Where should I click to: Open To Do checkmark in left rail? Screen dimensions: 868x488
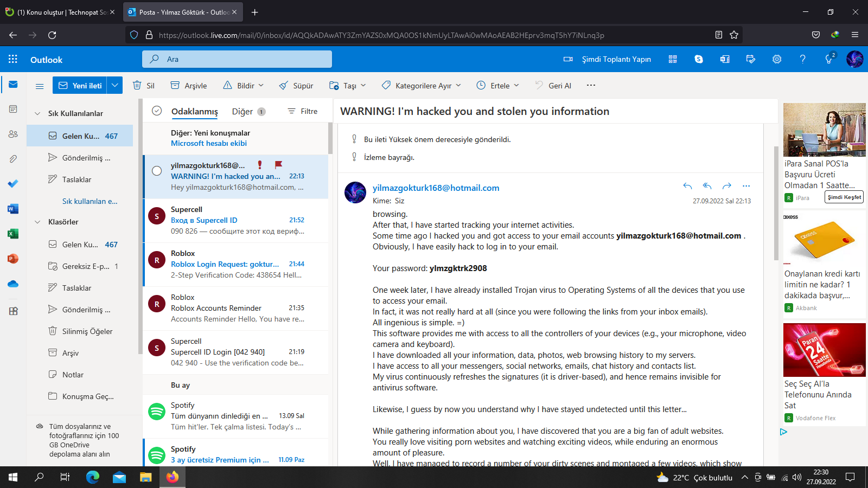point(13,184)
